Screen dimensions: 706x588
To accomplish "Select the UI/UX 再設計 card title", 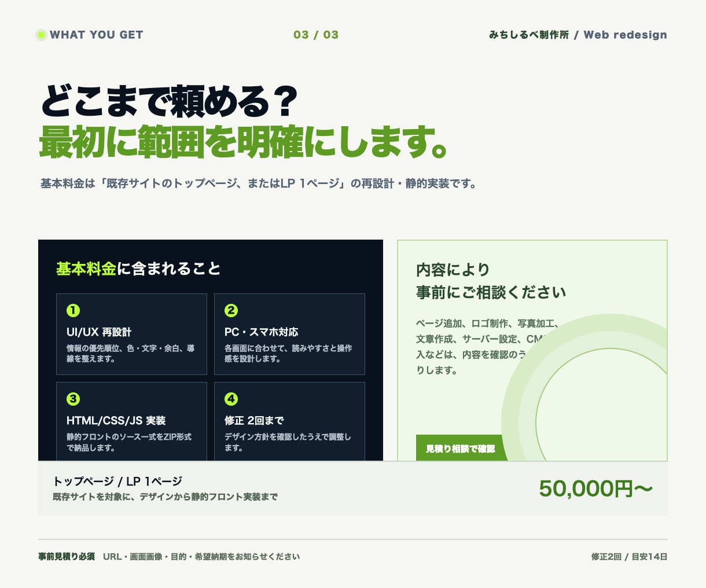I will tap(99, 332).
